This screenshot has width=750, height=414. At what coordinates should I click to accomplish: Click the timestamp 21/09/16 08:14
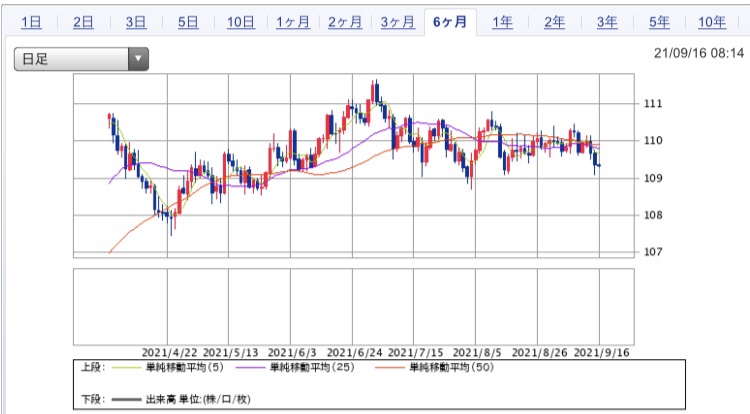click(699, 53)
